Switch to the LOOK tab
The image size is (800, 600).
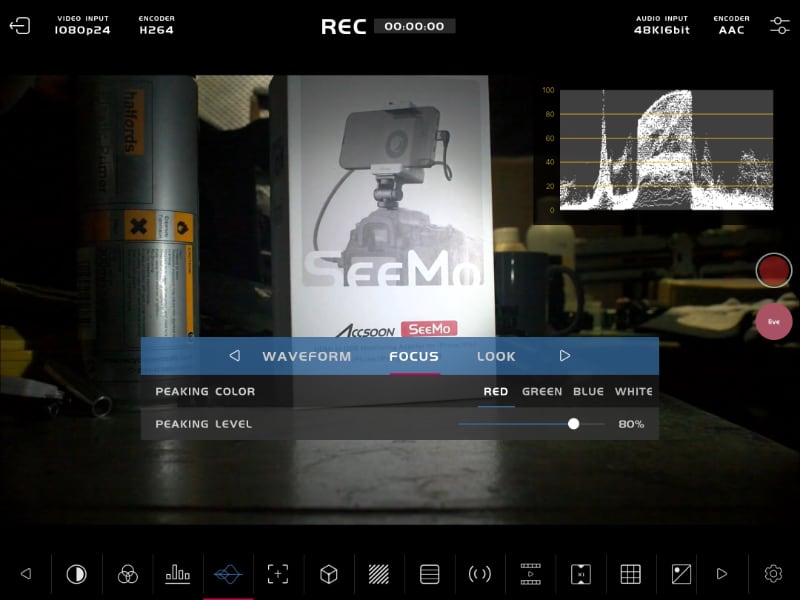click(496, 356)
